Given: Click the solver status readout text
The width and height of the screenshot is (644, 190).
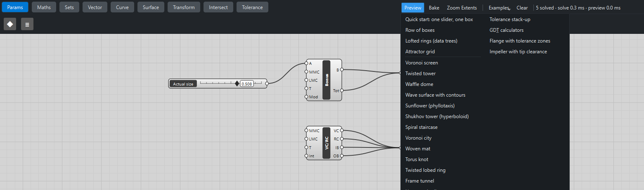Looking at the screenshot, I should tap(578, 7).
